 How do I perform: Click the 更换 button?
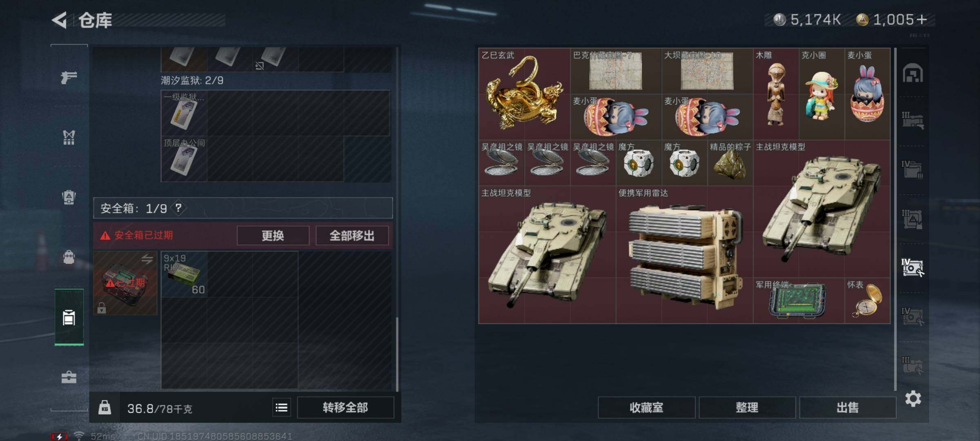273,236
